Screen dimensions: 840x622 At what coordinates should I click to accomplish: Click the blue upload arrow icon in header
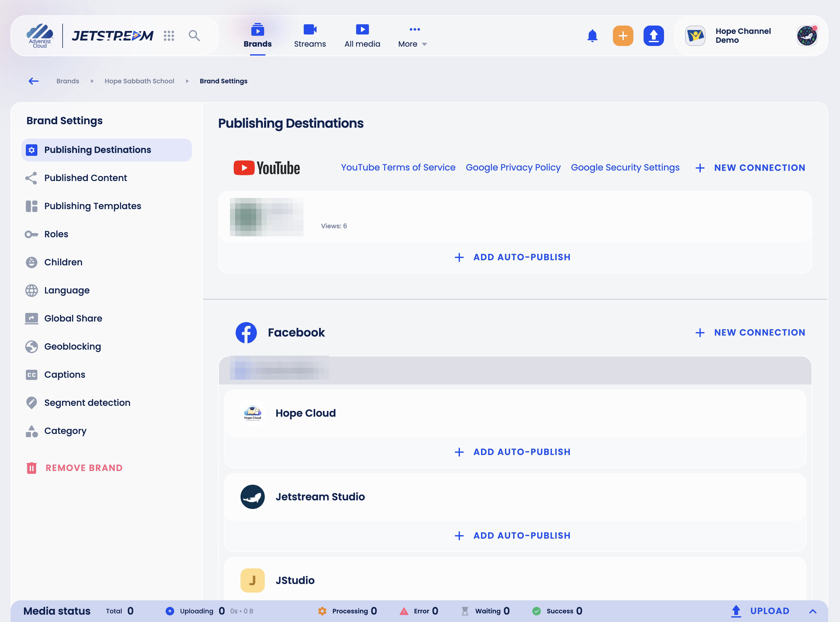point(653,36)
